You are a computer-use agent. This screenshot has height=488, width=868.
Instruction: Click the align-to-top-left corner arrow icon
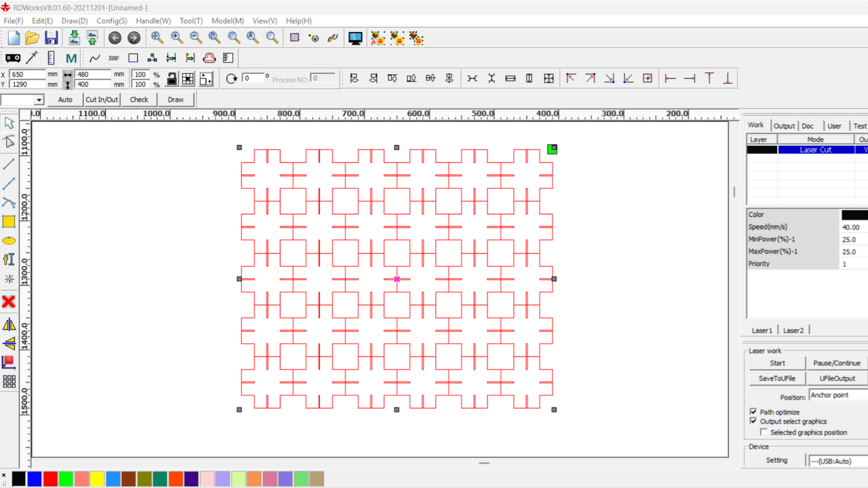point(571,78)
